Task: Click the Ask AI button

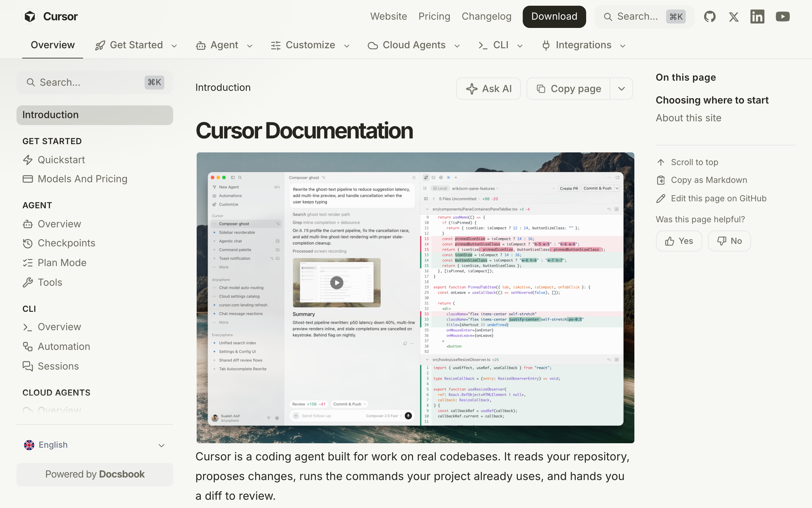Action: (488, 89)
